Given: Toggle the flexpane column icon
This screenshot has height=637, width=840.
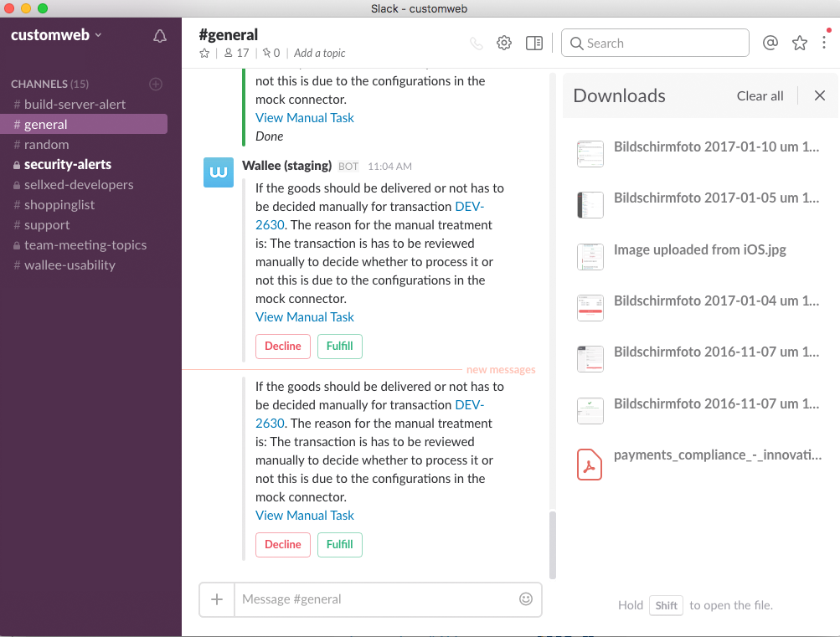Looking at the screenshot, I should point(533,42).
